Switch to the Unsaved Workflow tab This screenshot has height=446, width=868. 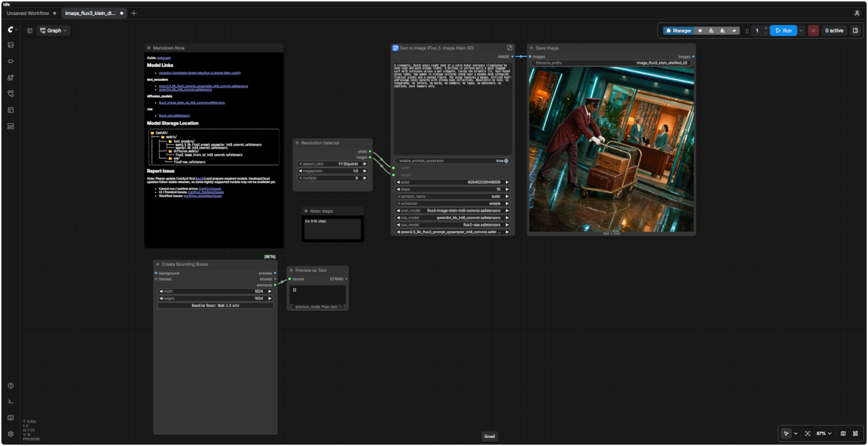[28, 13]
